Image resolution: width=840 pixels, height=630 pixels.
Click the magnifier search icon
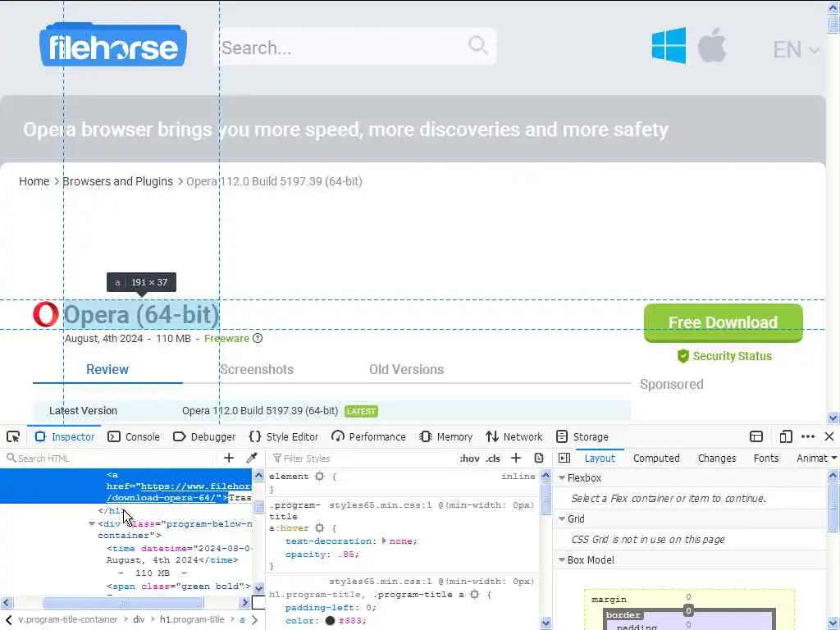click(478, 46)
